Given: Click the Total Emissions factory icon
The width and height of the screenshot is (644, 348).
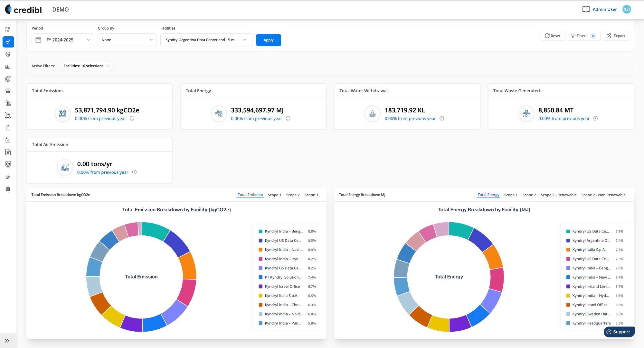Looking at the screenshot, I should pyautogui.click(x=63, y=114).
